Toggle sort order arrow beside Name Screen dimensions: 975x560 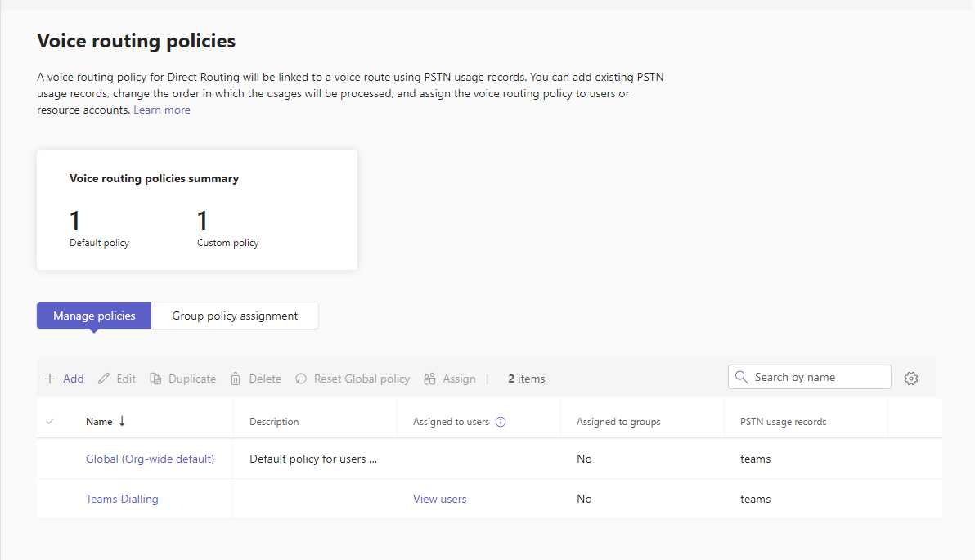[x=122, y=421]
